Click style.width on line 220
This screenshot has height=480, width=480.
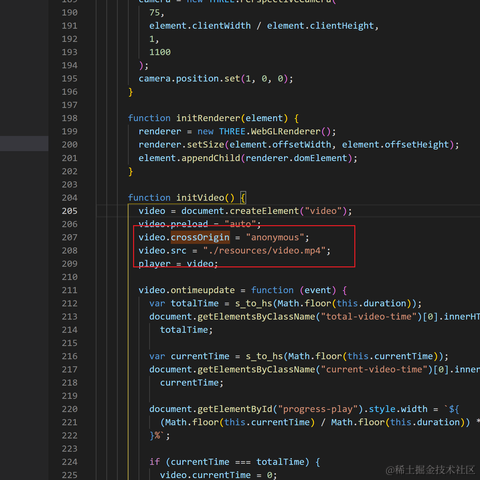(398, 409)
